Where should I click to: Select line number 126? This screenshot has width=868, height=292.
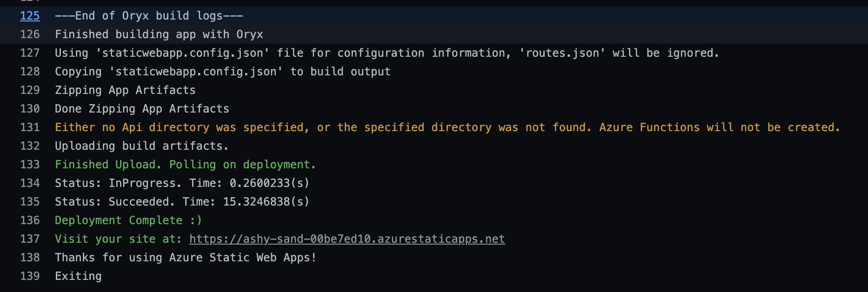click(30, 34)
